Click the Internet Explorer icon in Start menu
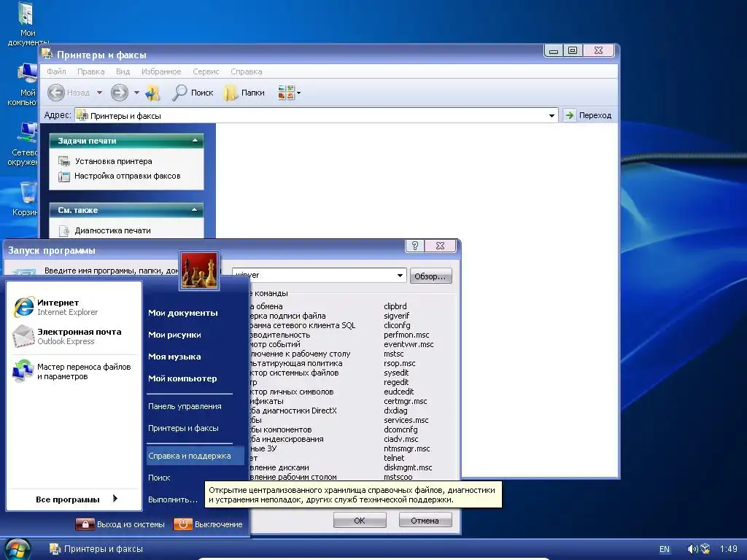This screenshot has width=747, height=560. pyautogui.click(x=23, y=307)
